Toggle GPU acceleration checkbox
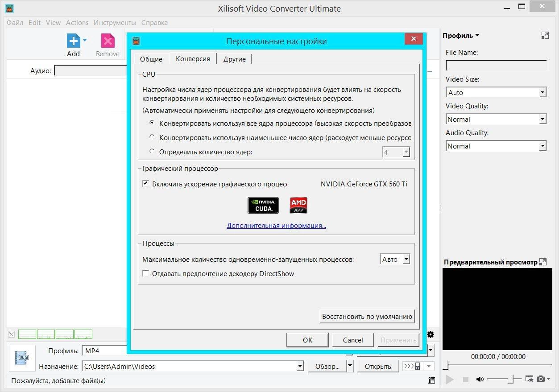Screen dimensions: 559x392 (x=145, y=183)
